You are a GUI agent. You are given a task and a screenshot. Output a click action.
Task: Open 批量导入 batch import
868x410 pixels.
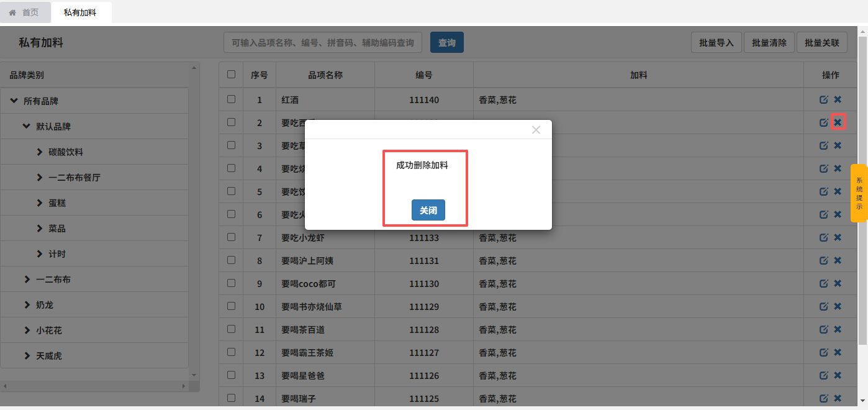(717, 42)
